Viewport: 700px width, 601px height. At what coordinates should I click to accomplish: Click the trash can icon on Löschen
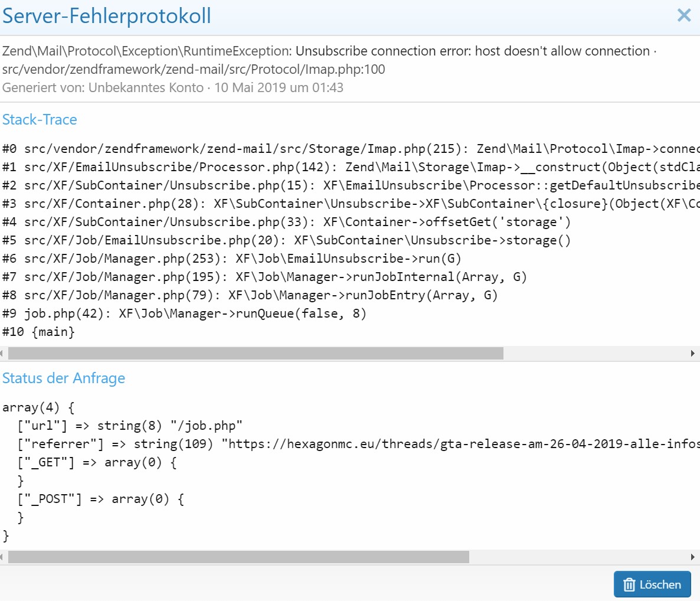coord(629,584)
